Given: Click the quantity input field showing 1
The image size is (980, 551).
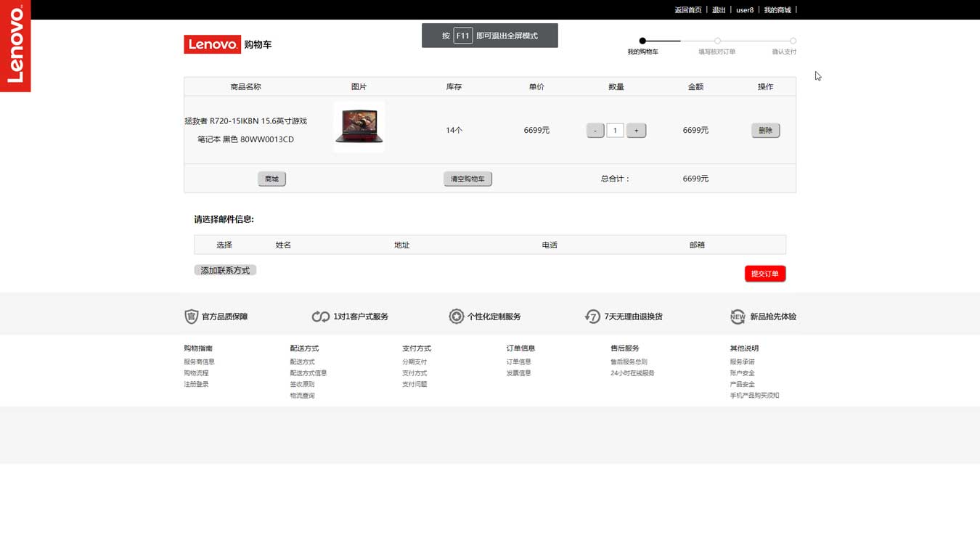Looking at the screenshot, I should click(x=615, y=131).
